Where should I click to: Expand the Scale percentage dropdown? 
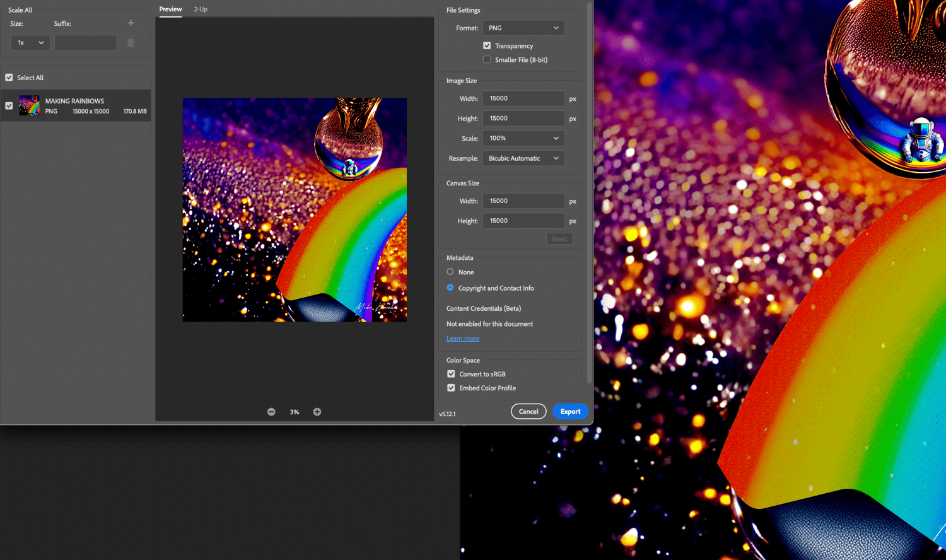pos(523,138)
